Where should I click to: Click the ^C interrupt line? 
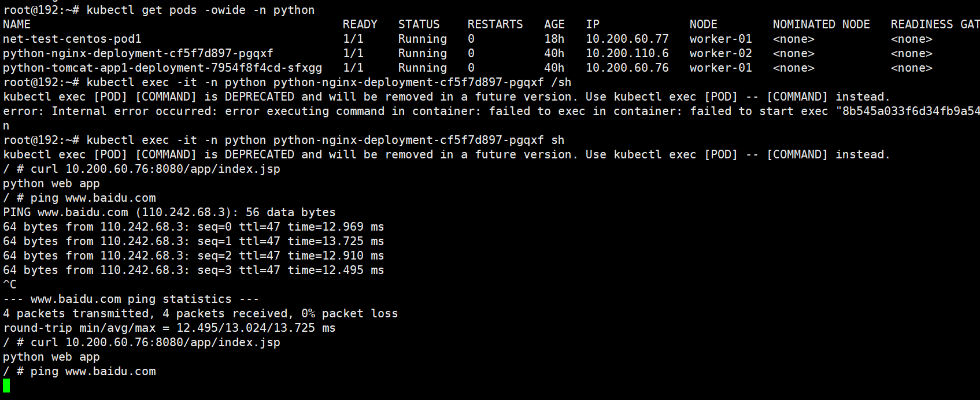tap(10, 284)
